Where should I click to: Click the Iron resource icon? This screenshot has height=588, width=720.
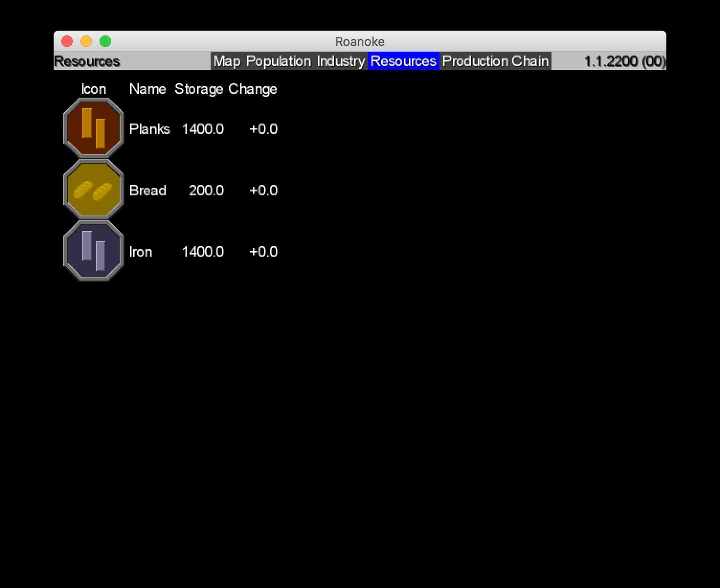pos(94,251)
